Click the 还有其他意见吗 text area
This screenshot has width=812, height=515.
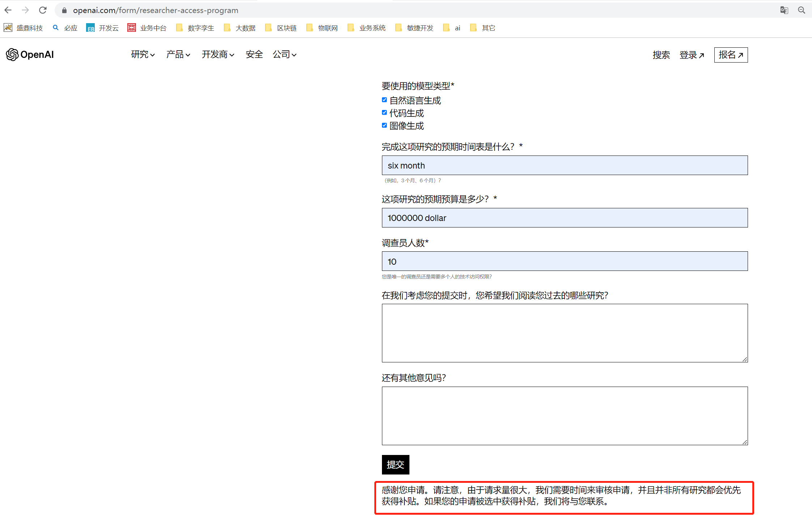point(564,416)
